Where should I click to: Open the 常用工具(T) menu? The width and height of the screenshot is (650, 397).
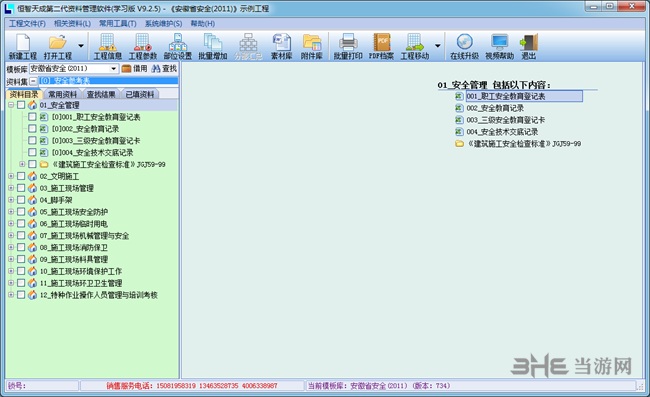tap(118, 24)
